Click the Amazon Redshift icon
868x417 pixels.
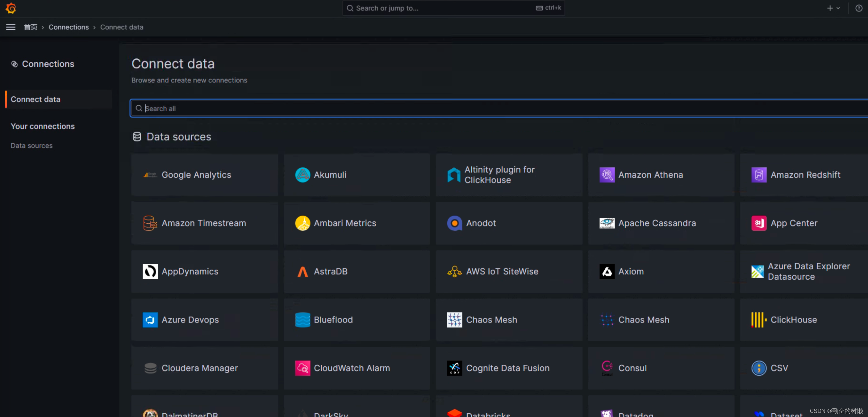point(759,175)
